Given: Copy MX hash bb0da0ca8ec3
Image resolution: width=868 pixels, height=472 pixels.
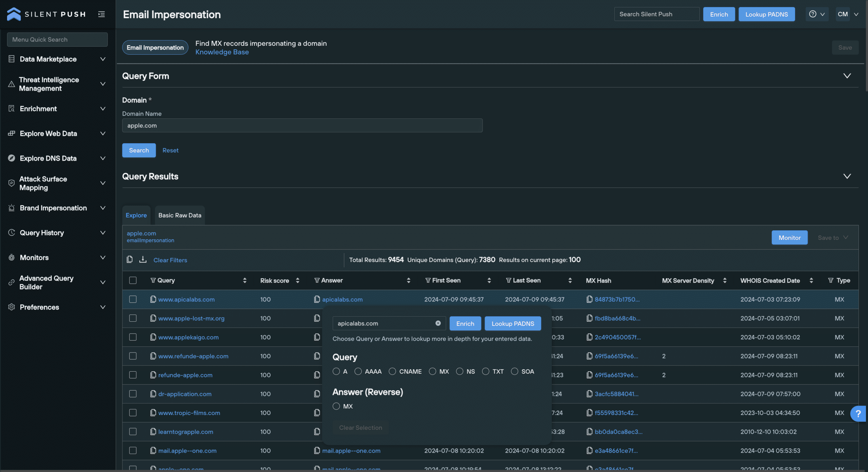Looking at the screenshot, I should (590, 432).
